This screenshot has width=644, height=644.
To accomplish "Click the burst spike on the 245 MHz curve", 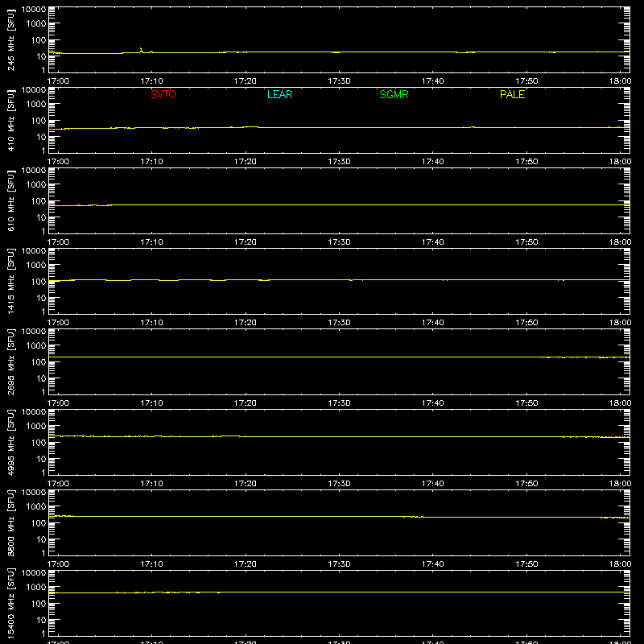I will tap(141, 50).
